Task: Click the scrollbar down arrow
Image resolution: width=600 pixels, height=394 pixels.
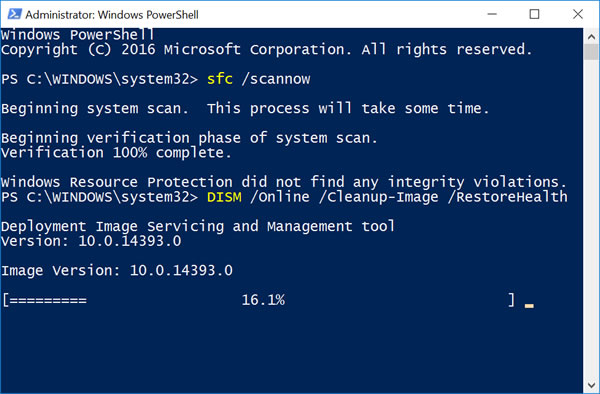Action: click(591, 385)
